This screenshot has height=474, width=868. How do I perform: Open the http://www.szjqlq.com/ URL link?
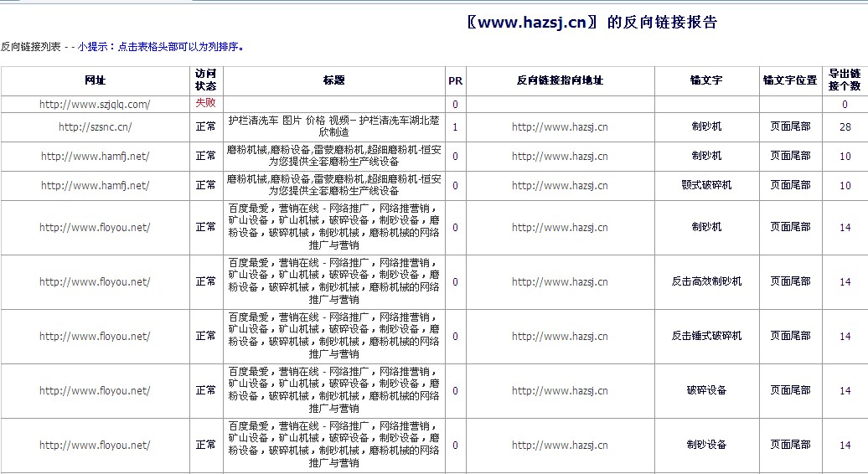pyautogui.click(x=95, y=105)
